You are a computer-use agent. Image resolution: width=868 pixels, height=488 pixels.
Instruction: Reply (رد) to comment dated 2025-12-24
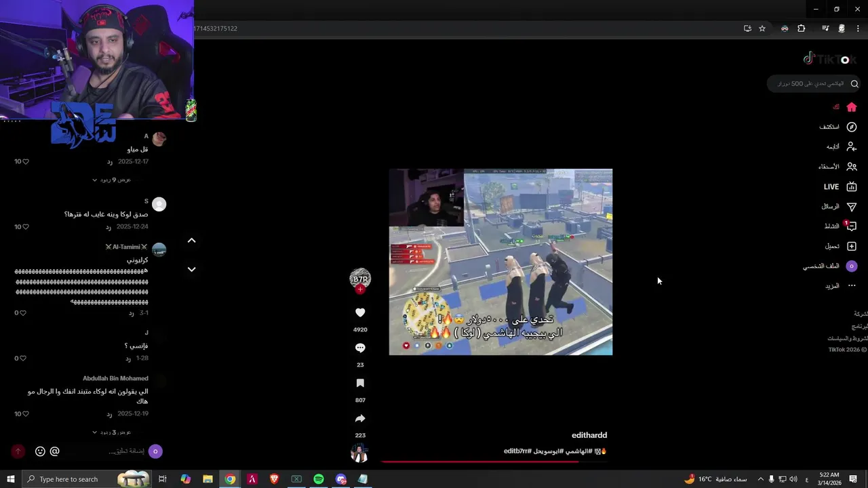coord(108,226)
